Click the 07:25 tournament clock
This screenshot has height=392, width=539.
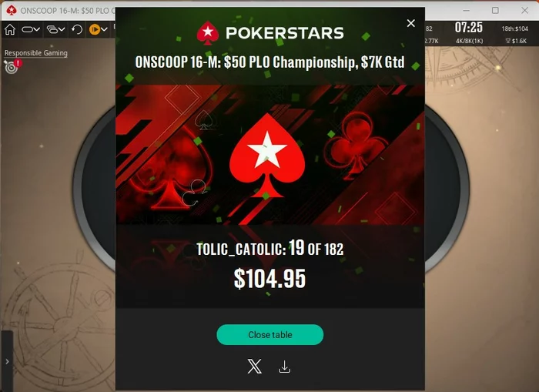coord(468,28)
